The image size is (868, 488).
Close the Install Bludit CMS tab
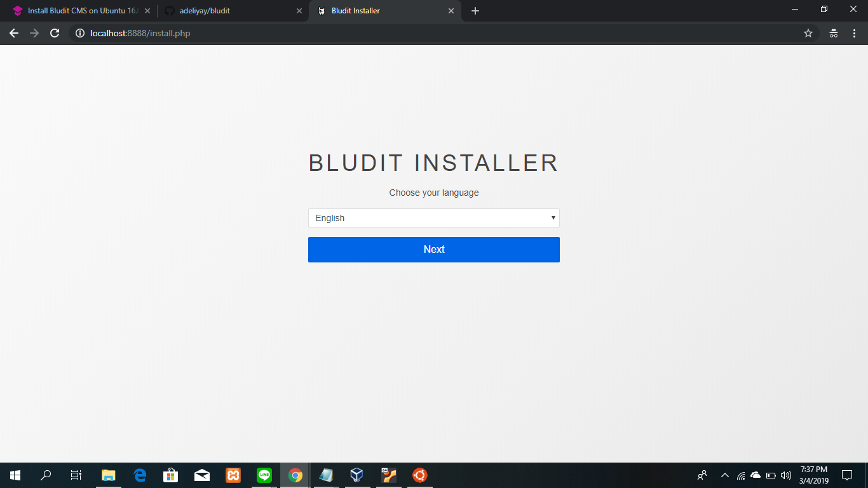[x=147, y=11]
